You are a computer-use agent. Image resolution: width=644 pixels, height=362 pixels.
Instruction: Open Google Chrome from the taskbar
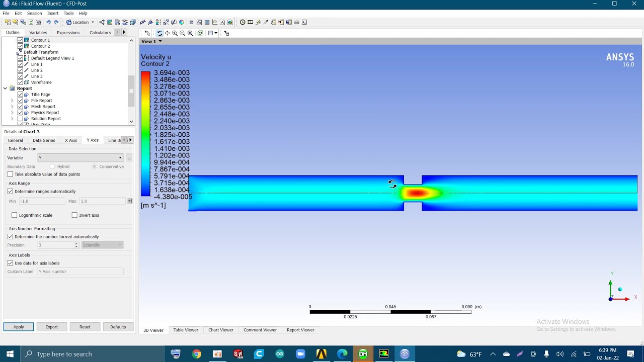[x=196, y=354]
